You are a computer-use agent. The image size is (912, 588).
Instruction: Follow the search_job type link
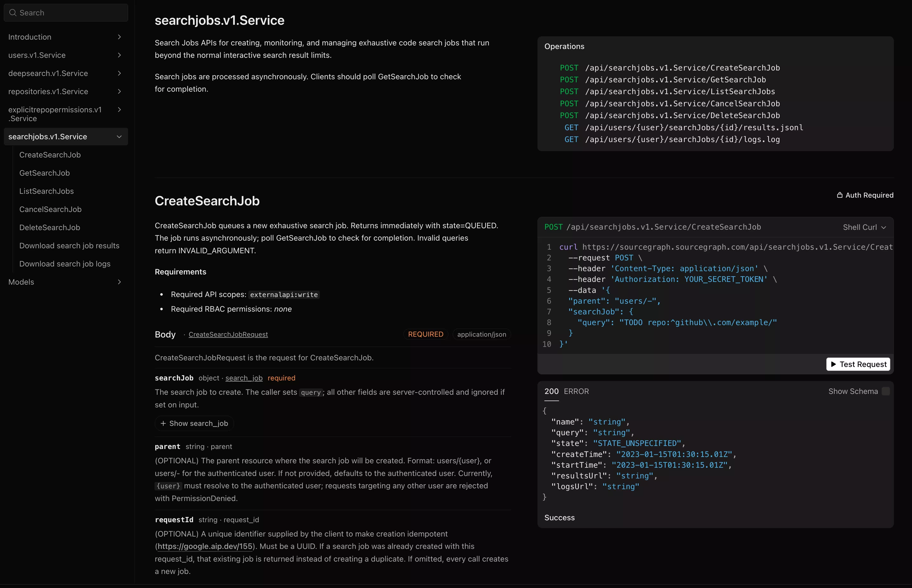pyautogui.click(x=244, y=378)
